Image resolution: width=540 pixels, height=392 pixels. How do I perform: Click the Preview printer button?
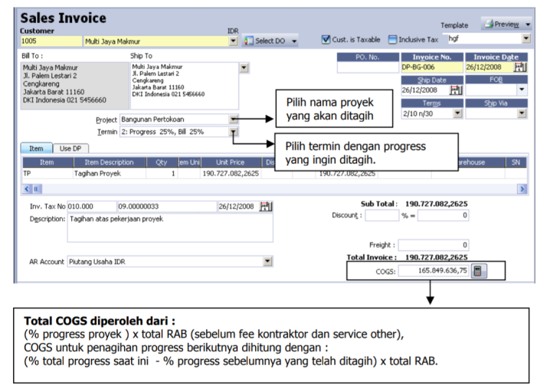(x=502, y=24)
